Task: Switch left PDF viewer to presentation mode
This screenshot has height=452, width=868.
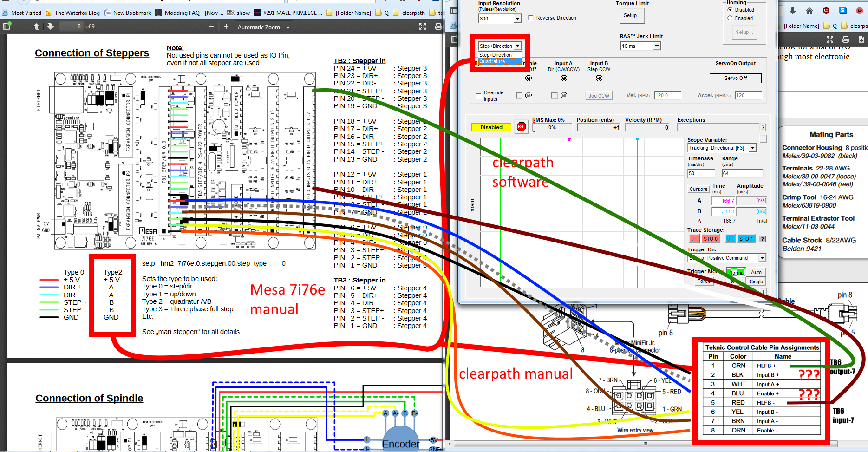Action: 423,26
